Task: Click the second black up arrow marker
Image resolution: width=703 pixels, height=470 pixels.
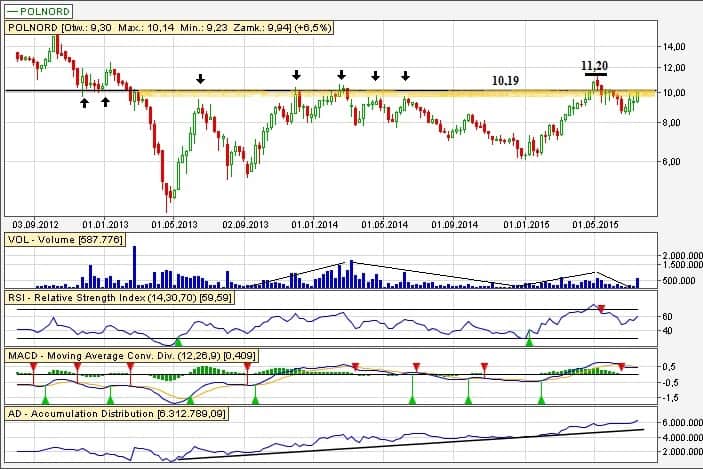Action: click(x=105, y=102)
